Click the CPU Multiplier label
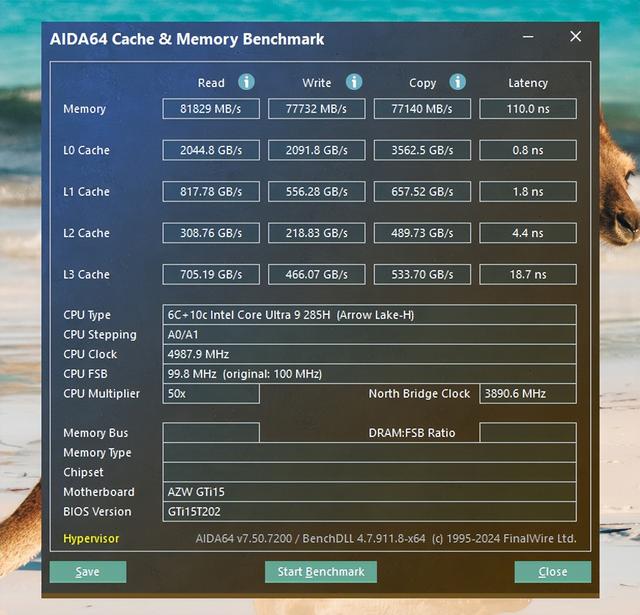640x615 pixels. (102, 393)
